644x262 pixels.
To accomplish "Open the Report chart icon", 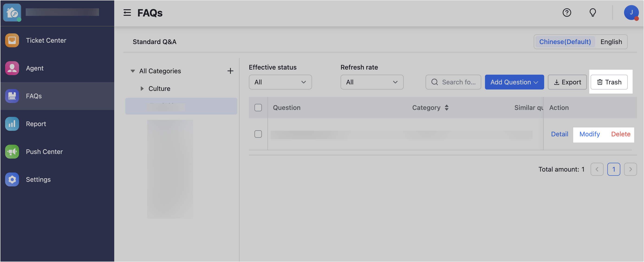I will tap(12, 124).
